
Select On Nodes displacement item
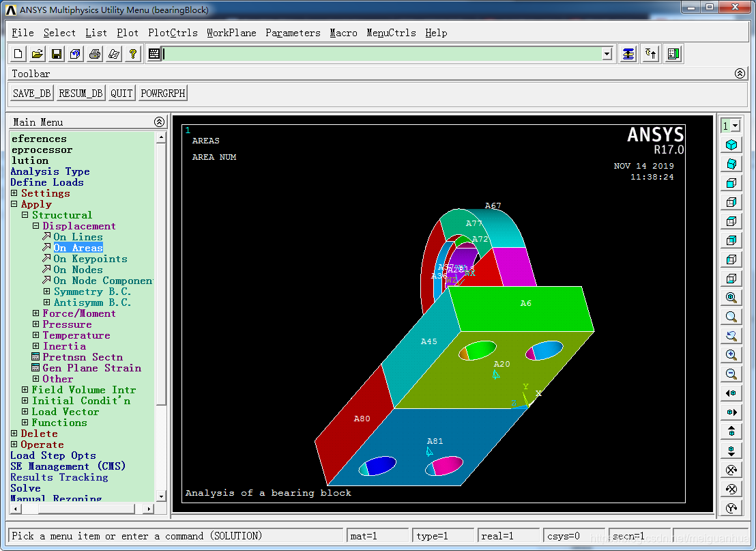click(78, 270)
